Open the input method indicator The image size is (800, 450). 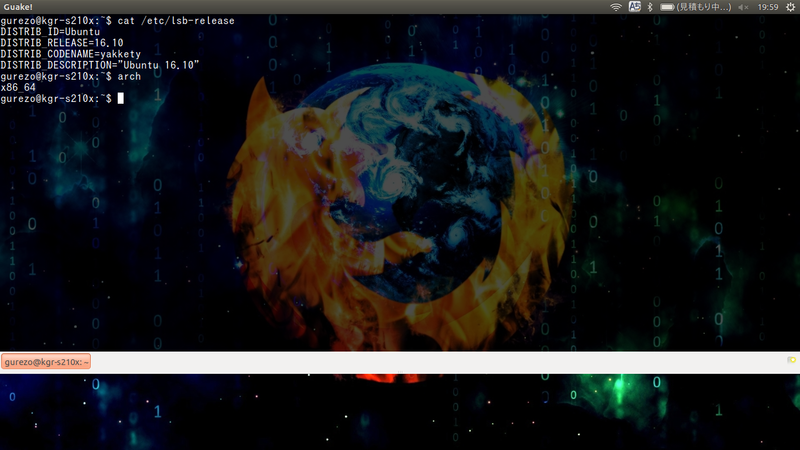pyautogui.click(x=634, y=7)
